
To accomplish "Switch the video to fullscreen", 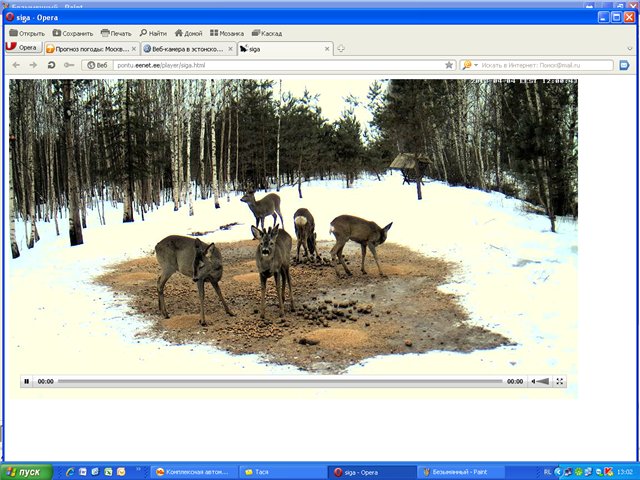I will click(x=560, y=381).
